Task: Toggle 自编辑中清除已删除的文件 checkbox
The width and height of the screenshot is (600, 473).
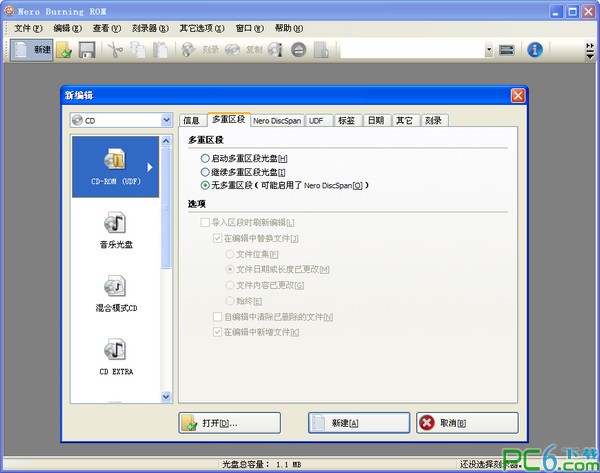Action: coord(273,317)
